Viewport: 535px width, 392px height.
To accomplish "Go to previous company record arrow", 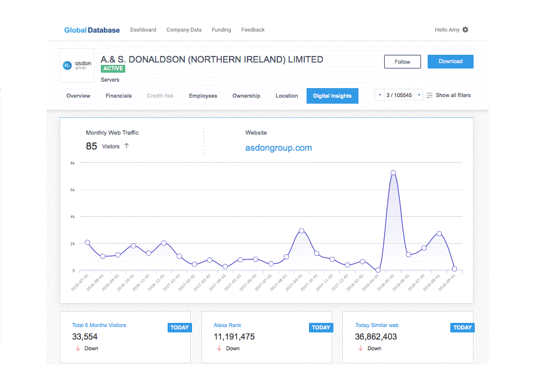I will pos(380,95).
